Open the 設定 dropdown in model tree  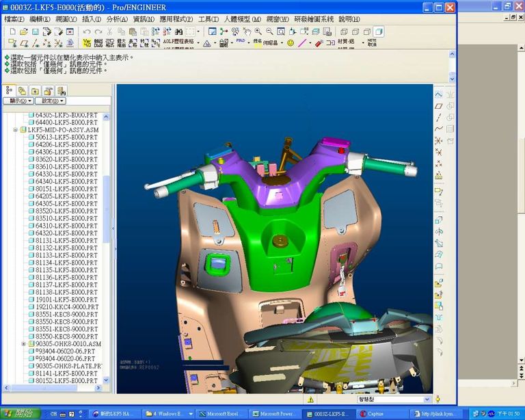[x=50, y=101]
